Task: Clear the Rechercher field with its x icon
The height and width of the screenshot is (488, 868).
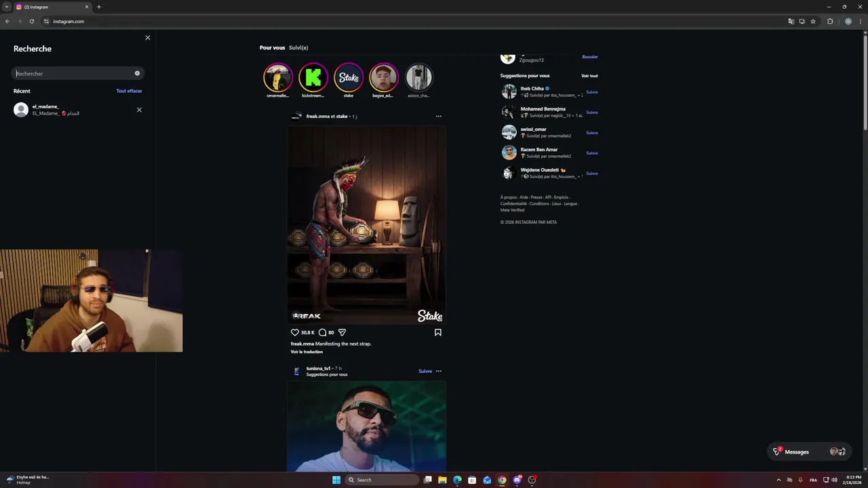Action: pyautogui.click(x=137, y=73)
